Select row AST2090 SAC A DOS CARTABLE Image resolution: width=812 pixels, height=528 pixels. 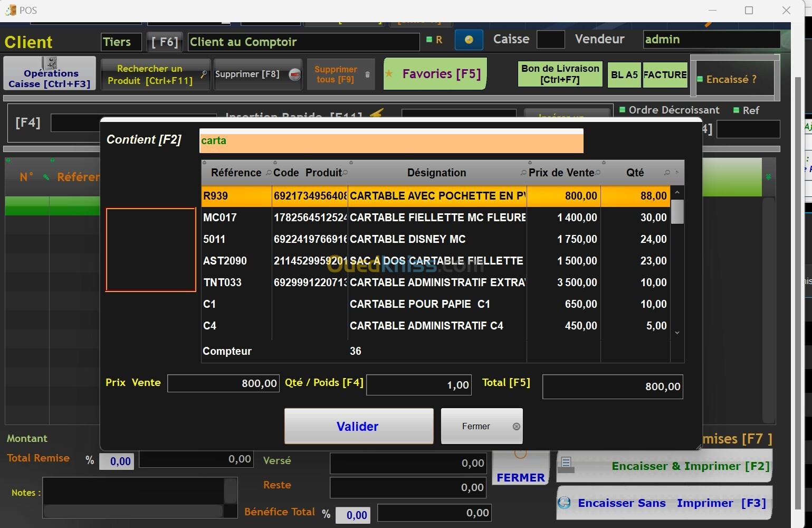point(436,261)
